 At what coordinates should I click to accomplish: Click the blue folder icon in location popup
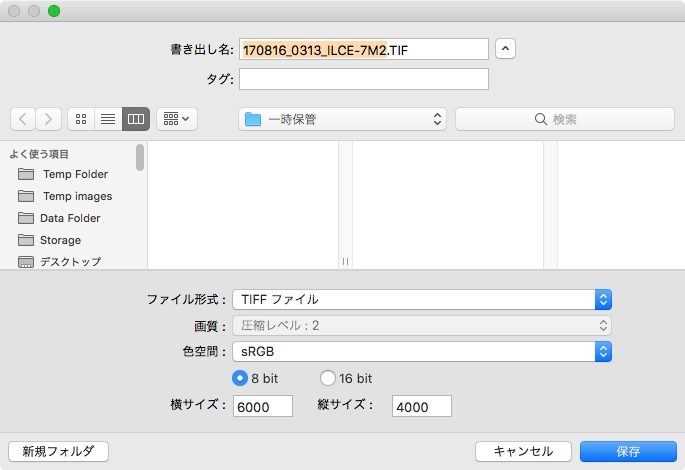pos(253,119)
